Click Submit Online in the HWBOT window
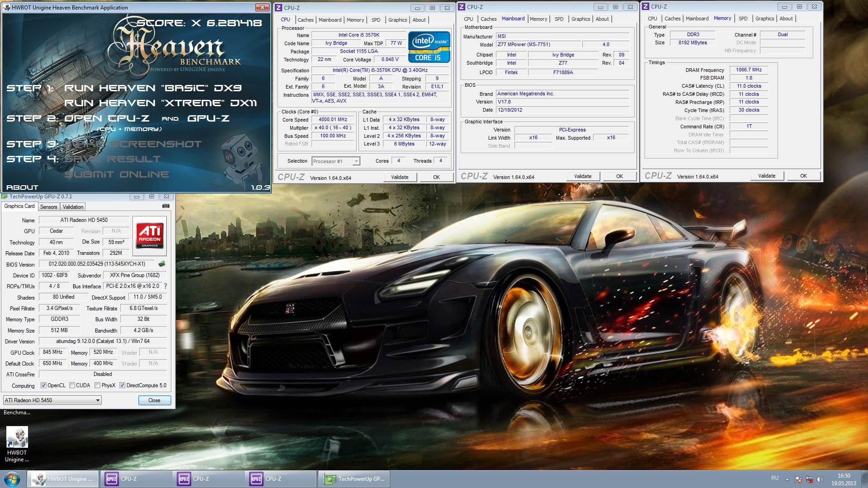The image size is (868, 488). coord(117,174)
